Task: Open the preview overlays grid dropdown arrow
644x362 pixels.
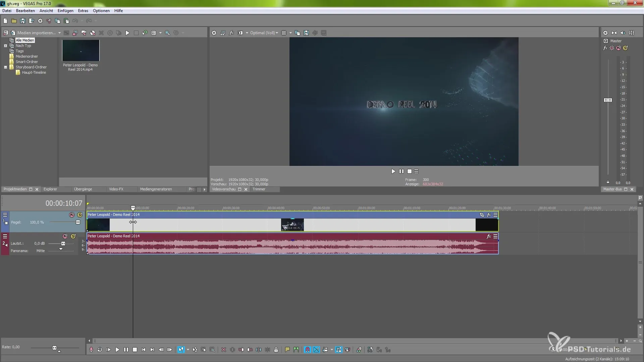Action: click(290, 33)
